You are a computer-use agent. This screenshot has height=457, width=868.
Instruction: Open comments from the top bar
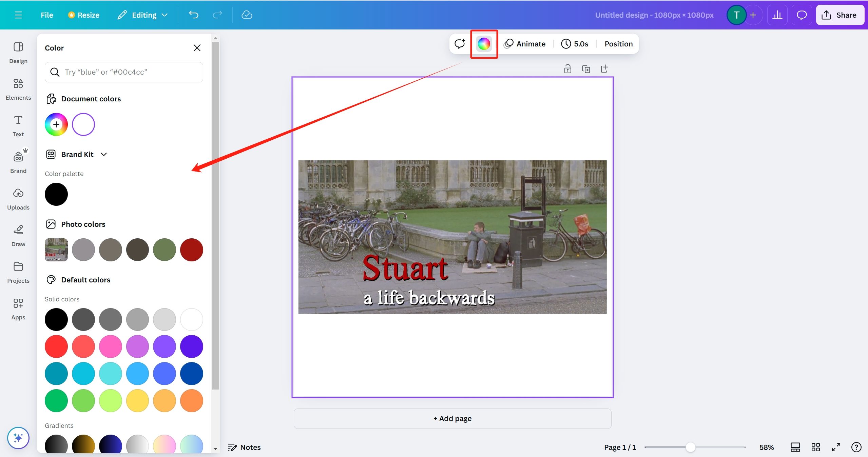[802, 15]
